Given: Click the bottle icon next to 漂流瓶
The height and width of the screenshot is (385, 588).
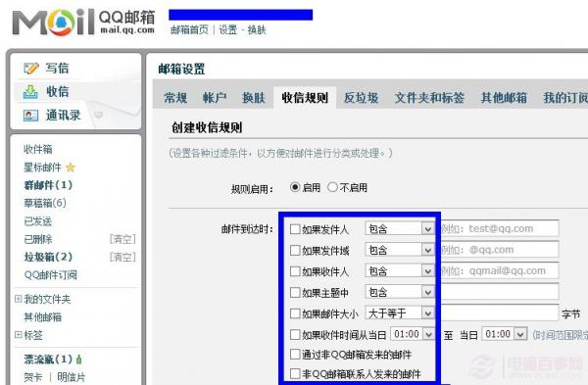Looking at the screenshot, I should pos(78,360).
